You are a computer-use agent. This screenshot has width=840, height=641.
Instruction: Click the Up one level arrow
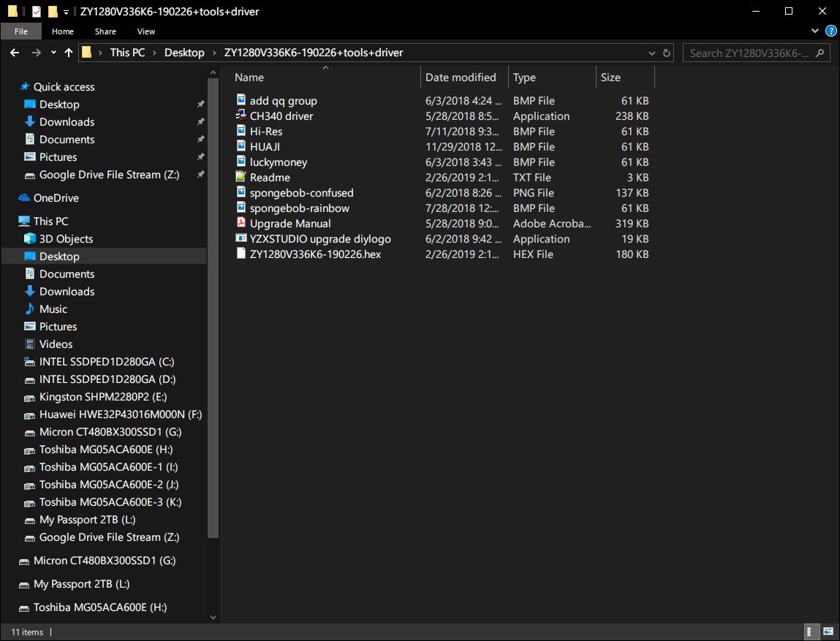[69, 53]
